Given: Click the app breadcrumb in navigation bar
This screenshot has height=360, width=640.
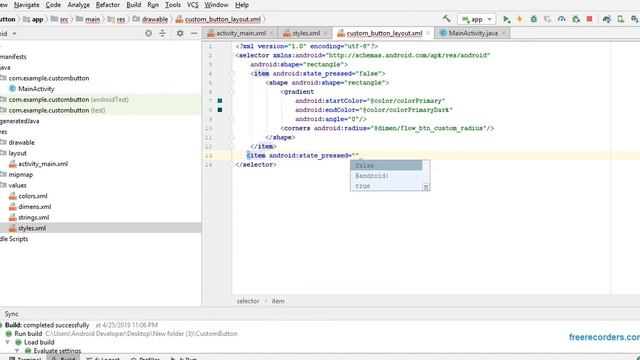Looking at the screenshot, I should point(34,19).
